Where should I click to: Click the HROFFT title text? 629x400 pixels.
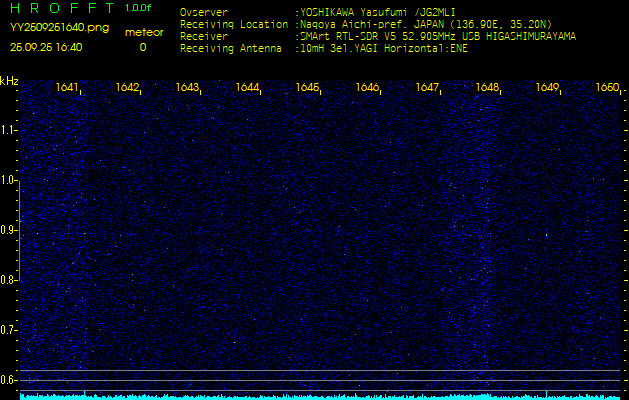pos(62,8)
